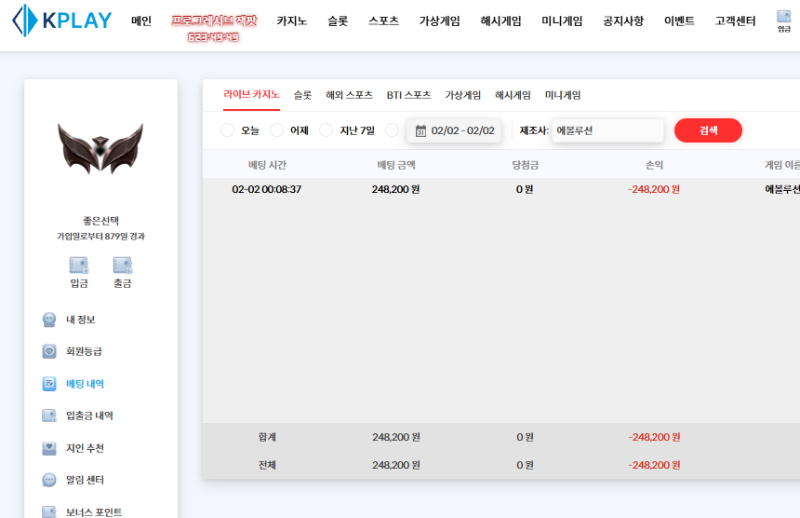Select the custom date range radio button
This screenshot has height=518, width=800.
pyautogui.click(x=392, y=130)
